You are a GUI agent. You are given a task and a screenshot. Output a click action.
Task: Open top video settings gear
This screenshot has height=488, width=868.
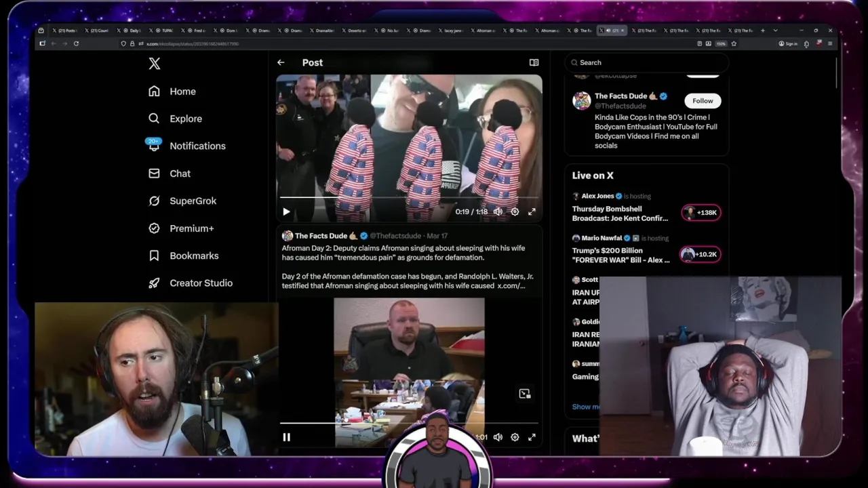515,212
